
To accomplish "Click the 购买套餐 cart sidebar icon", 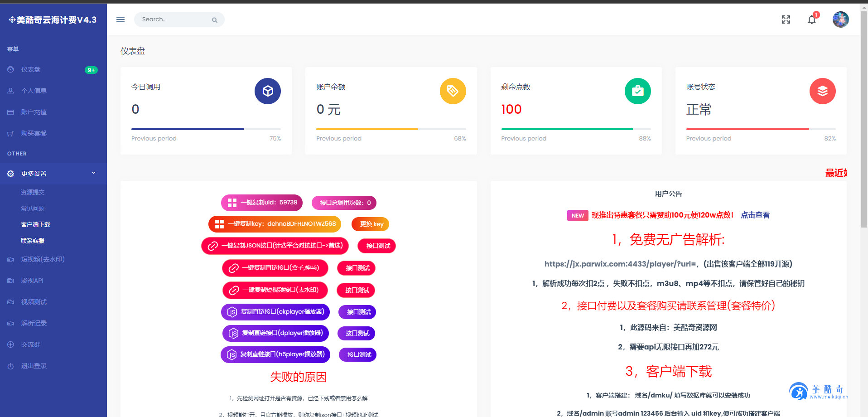I will point(10,133).
